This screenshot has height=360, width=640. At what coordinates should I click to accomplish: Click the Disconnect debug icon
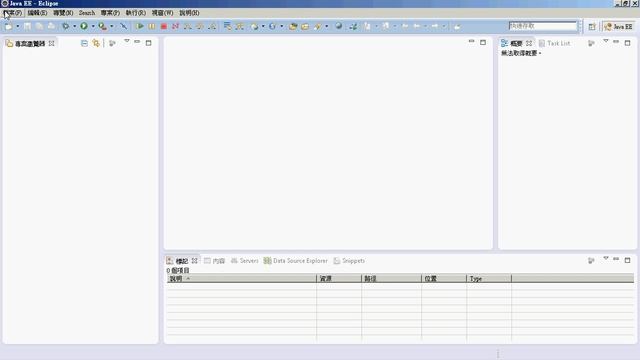(176, 27)
